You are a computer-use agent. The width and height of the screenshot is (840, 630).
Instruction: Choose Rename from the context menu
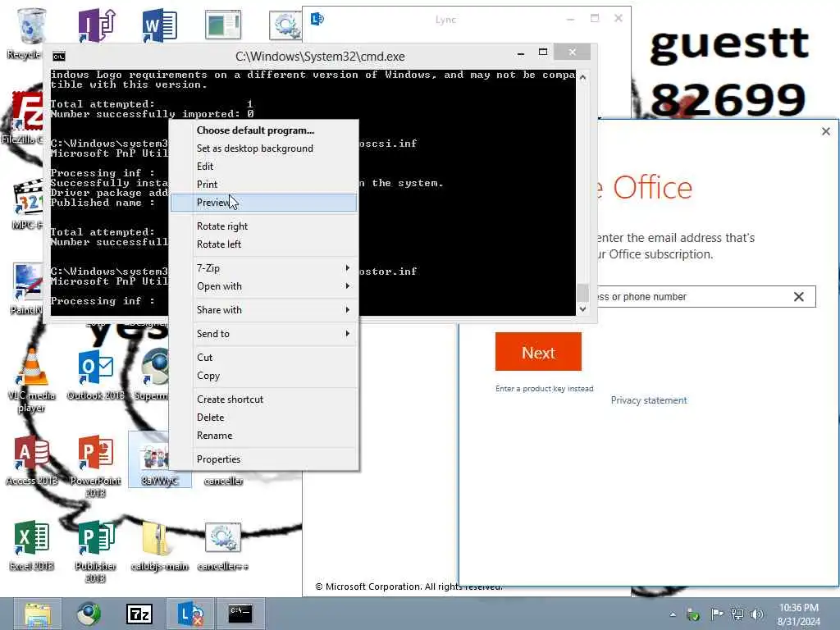click(x=263, y=436)
